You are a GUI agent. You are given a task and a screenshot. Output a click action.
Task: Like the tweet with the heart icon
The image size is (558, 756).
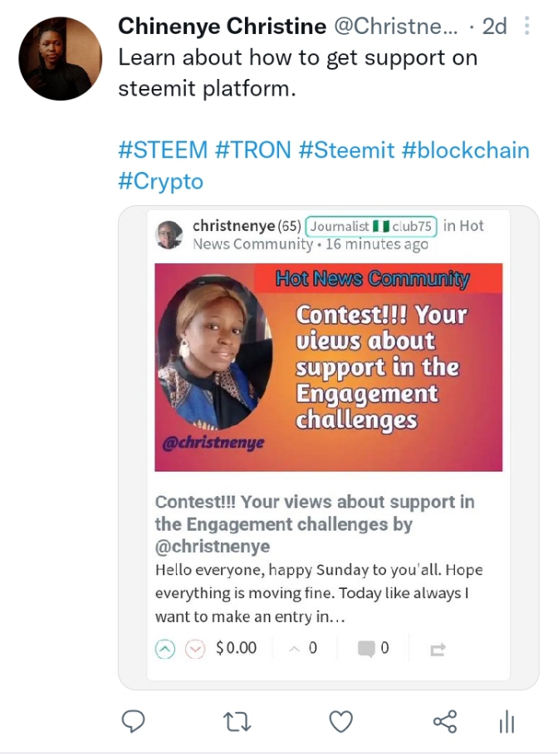(340, 722)
